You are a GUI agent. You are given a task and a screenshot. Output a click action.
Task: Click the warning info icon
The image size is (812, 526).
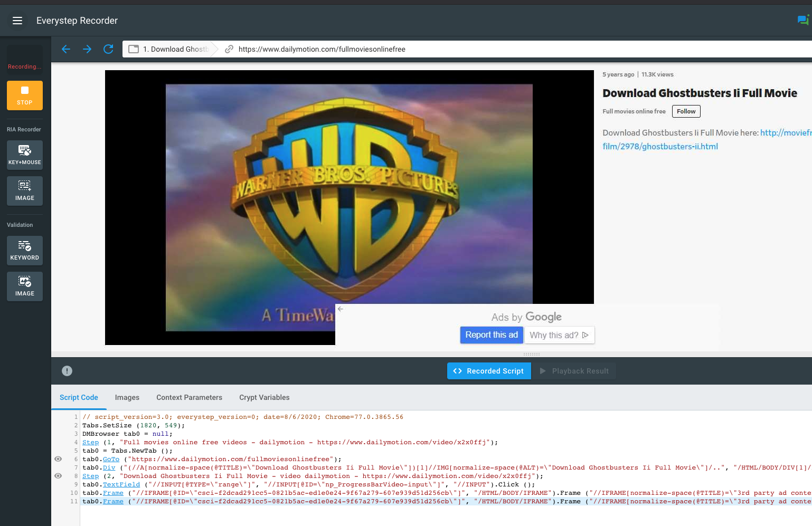click(x=67, y=371)
